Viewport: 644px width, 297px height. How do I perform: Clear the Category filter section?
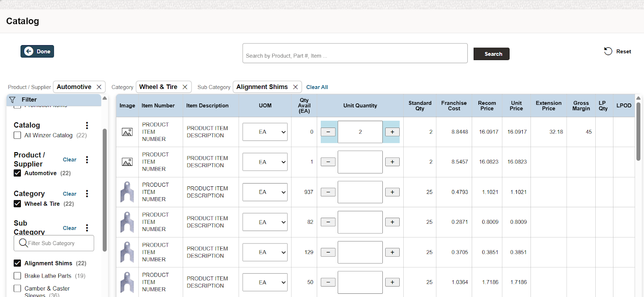(70, 194)
